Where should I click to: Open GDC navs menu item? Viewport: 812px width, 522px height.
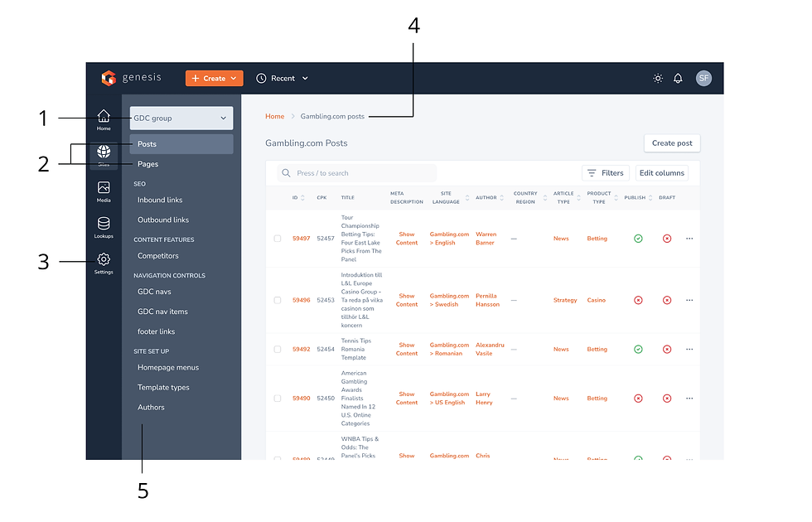point(154,292)
